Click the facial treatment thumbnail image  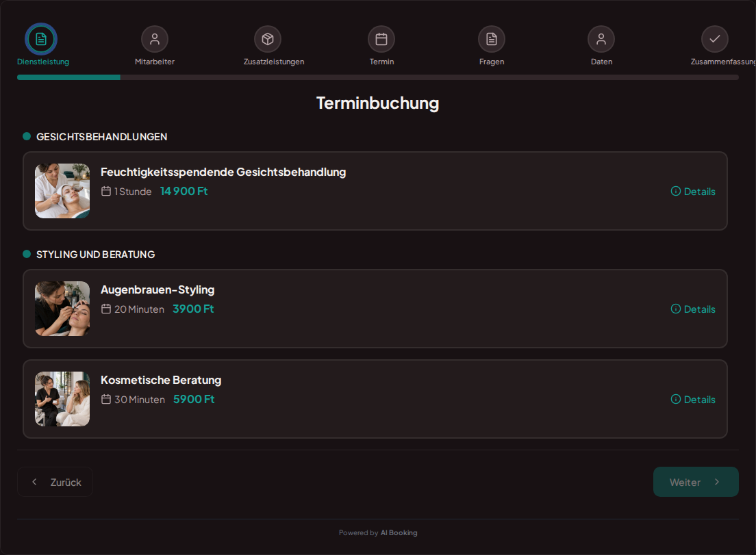tap(62, 191)
